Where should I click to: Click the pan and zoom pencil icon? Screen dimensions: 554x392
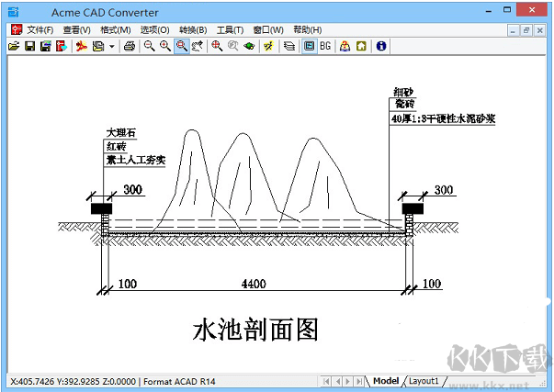198,46
